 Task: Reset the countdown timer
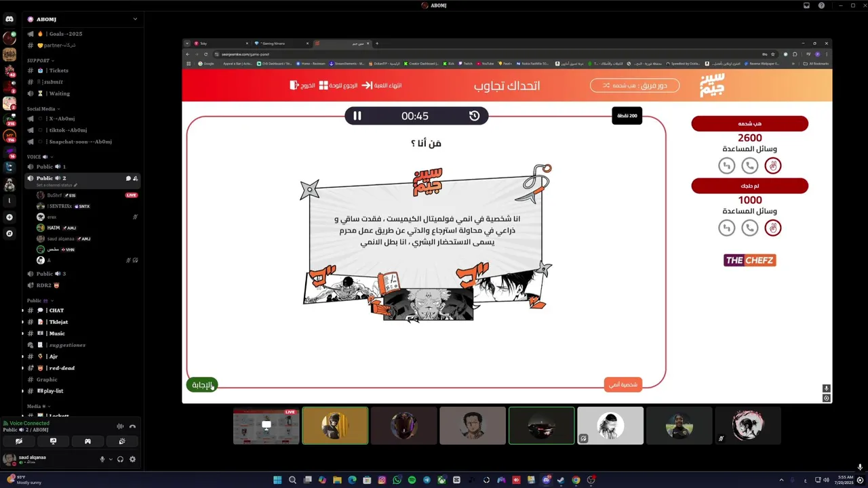[474, 116]
